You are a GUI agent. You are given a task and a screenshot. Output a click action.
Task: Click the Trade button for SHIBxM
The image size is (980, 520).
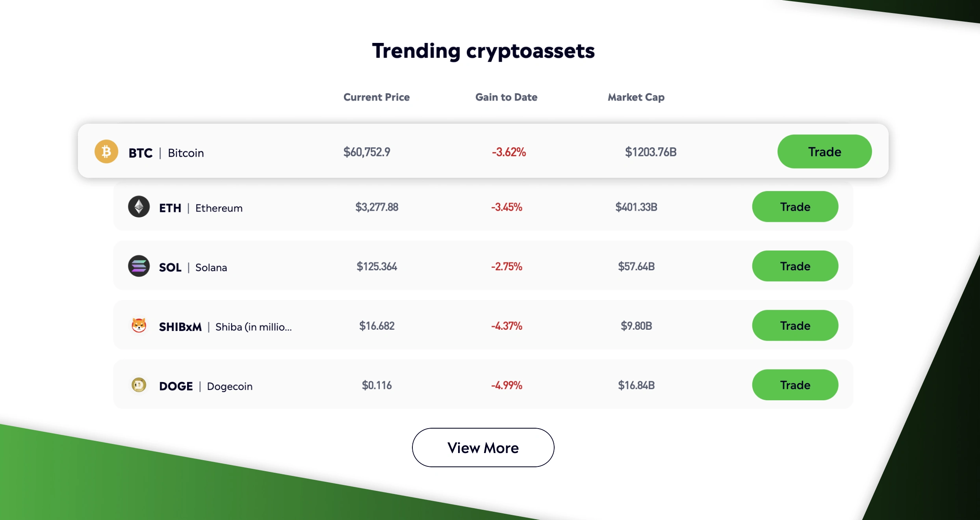795,325
